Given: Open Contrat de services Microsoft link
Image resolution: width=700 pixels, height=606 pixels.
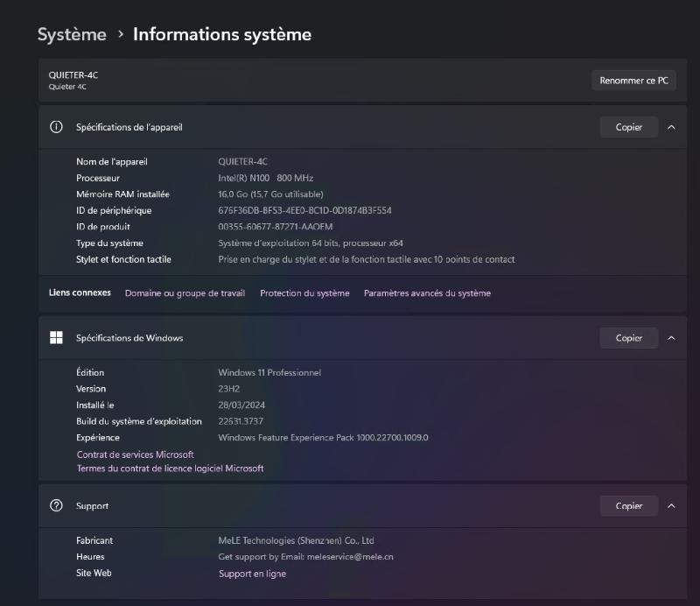Looking at the screenshot, I should pos(136,454).
